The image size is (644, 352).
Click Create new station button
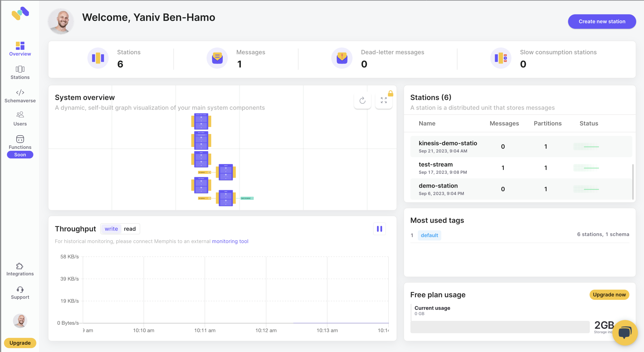602,21
